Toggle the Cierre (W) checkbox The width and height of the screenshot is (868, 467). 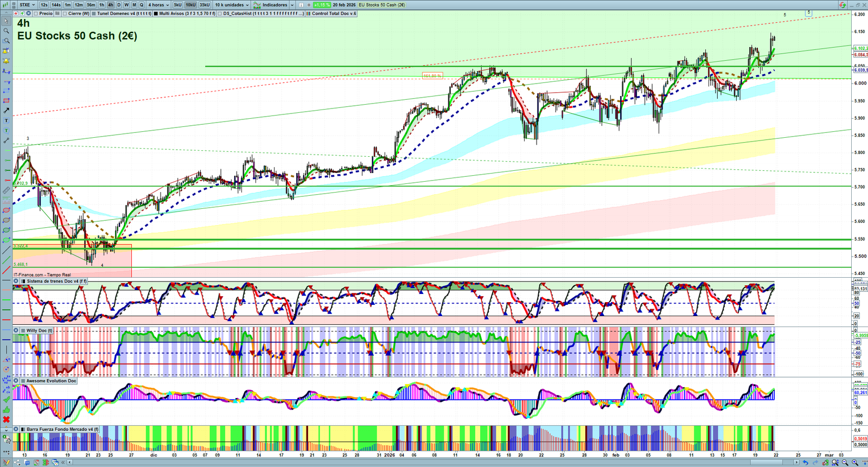(x=65, y=14)
